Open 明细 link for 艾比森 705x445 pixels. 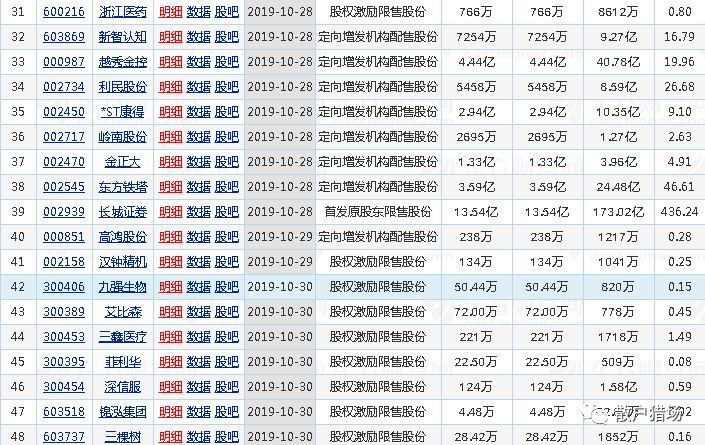(x=170, y=312)
